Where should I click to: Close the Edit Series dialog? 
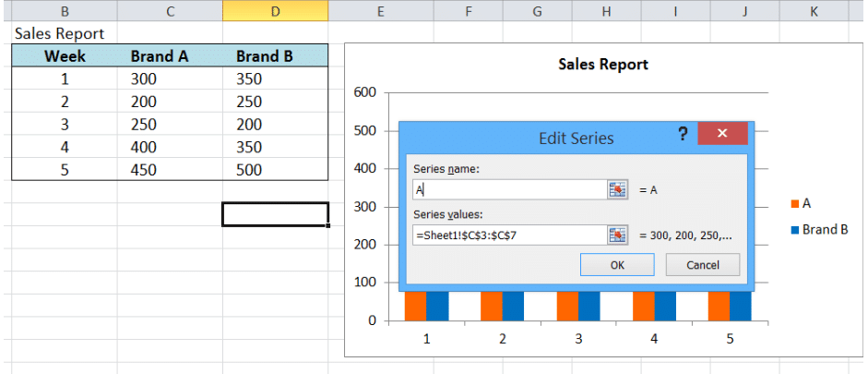coord(722,134)
